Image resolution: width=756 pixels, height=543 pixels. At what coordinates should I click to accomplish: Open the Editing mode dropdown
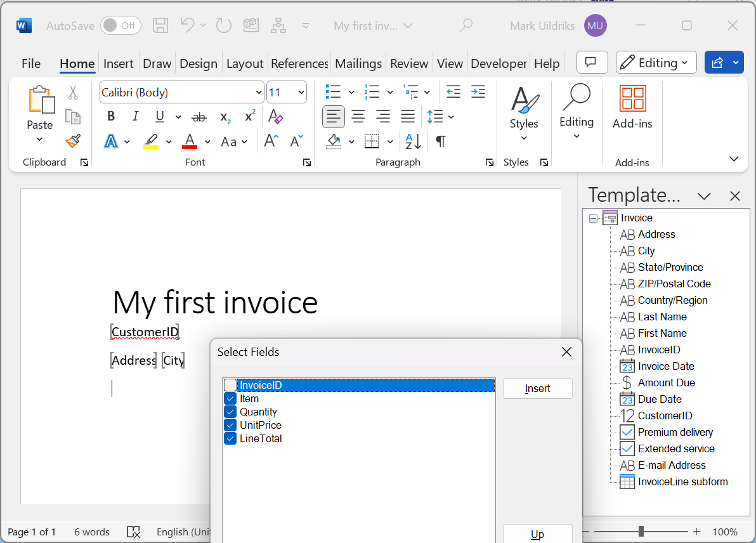point(656,63)
